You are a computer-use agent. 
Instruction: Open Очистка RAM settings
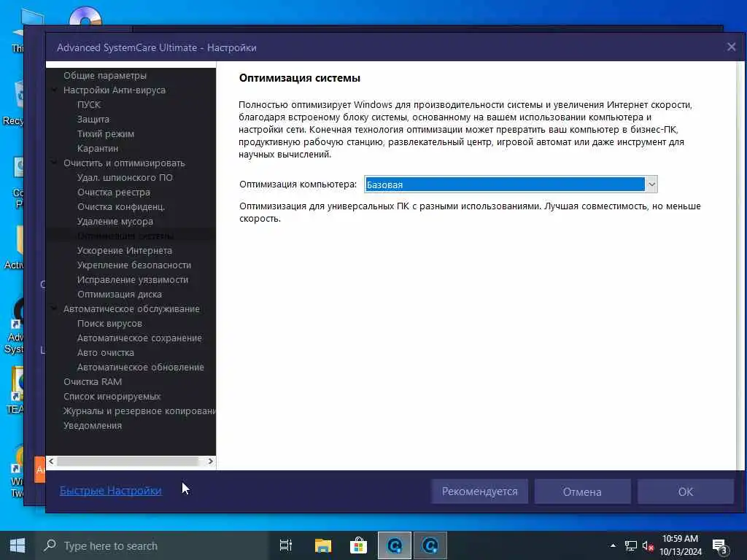[x=93, y=381]
